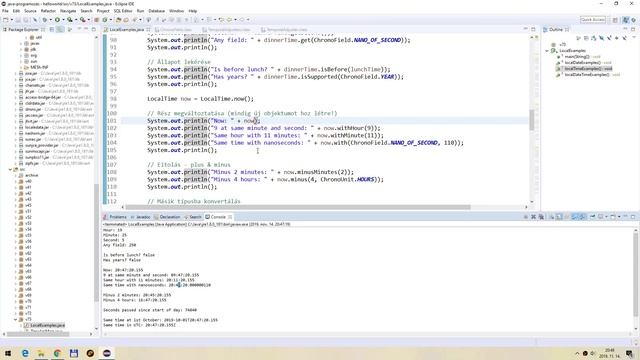Toggle Link with Editor in Package Explorer

pyautogui.click(x=60, y=29)
